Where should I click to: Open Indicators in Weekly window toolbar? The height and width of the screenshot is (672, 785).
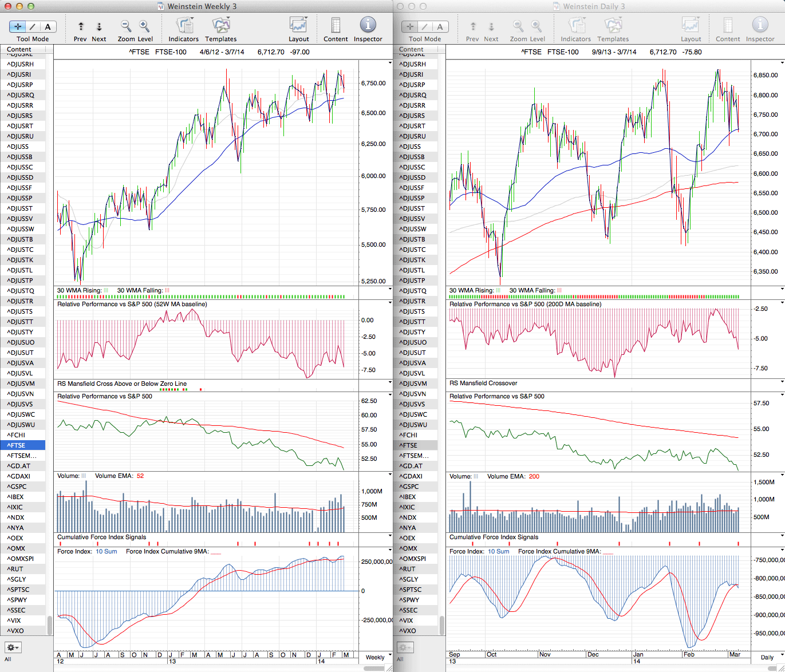click(183, 26)
